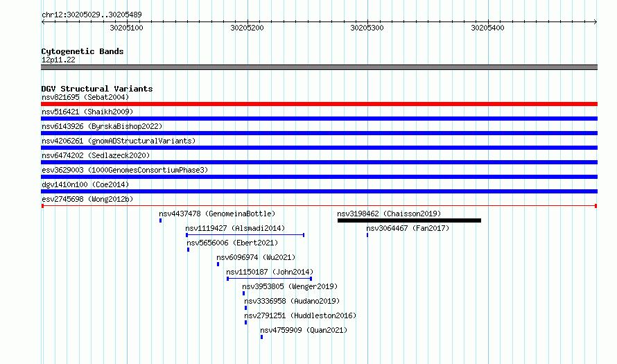
Task: Click the gray 12p11.22 cytogenetic band
Action: tap(319, 67)
